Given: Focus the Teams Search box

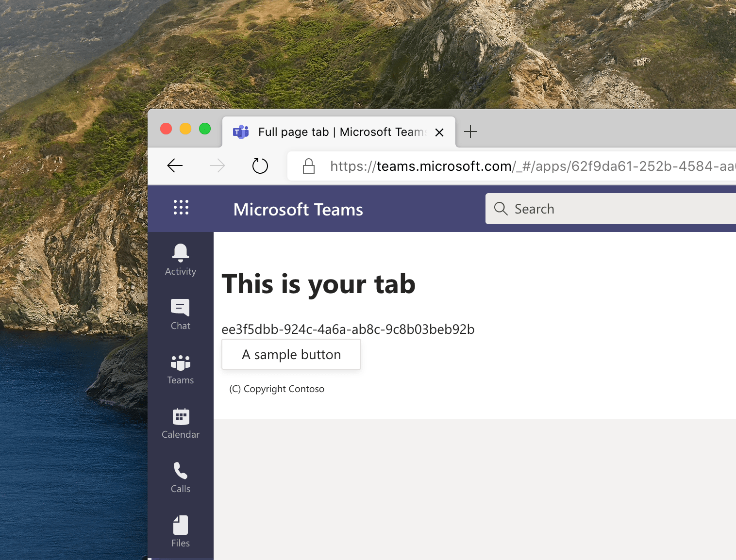Looking at the screenshot, I should point(611,209).
